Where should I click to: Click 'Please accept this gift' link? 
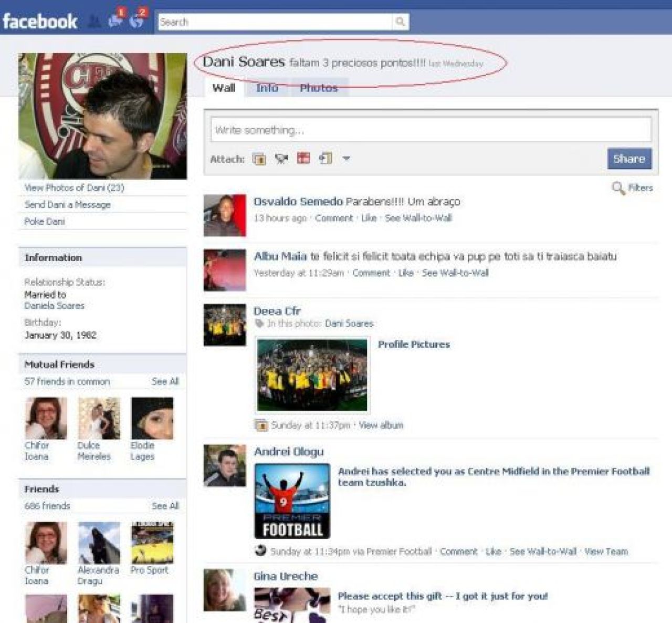coord(443,596)
